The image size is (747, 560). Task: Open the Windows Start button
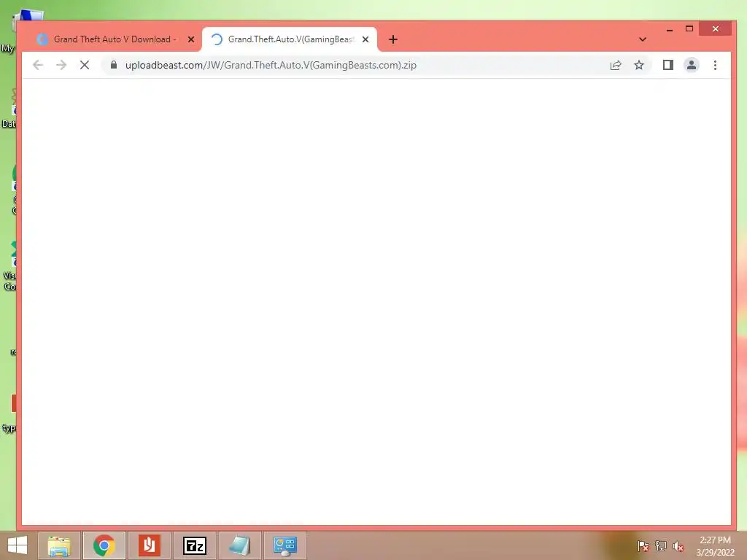click(x=18, y=545)
